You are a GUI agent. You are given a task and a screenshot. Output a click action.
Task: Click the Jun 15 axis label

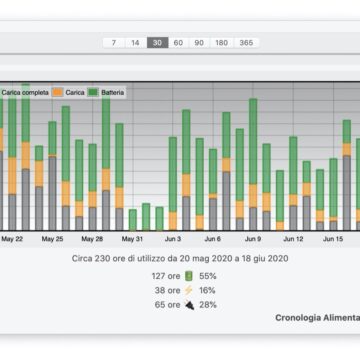tap(333, 239)
